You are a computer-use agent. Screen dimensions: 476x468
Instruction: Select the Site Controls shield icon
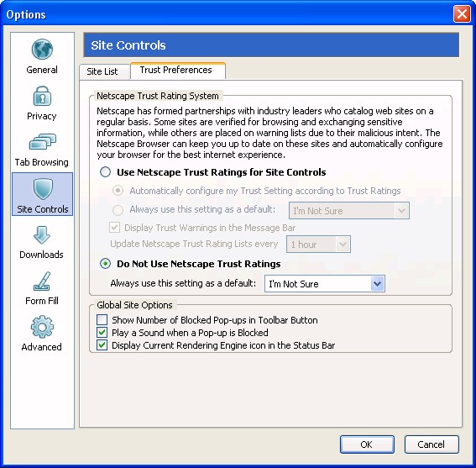point(43,188)
